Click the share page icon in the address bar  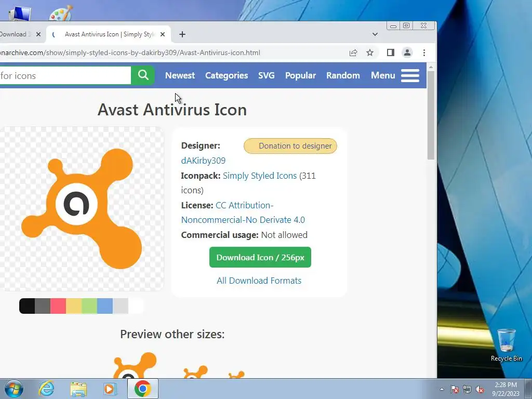353,52
